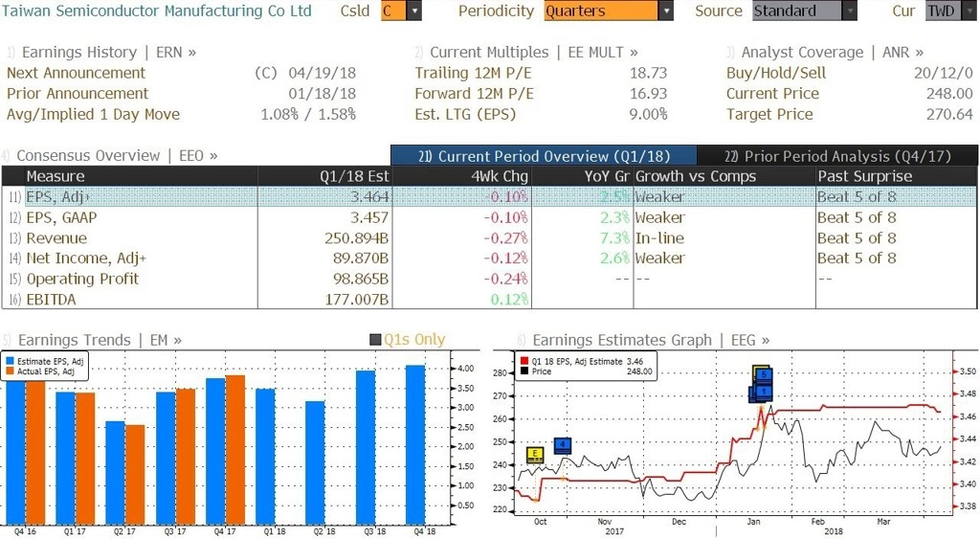Select the Operating Profit row

pyautogui.click(x=489, y=279)
